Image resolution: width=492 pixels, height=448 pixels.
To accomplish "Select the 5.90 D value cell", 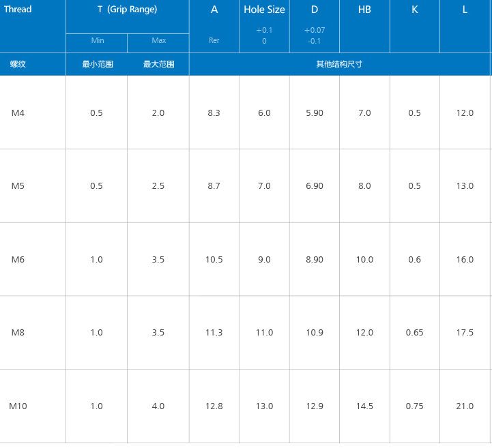I will click(x=315, y=113).
